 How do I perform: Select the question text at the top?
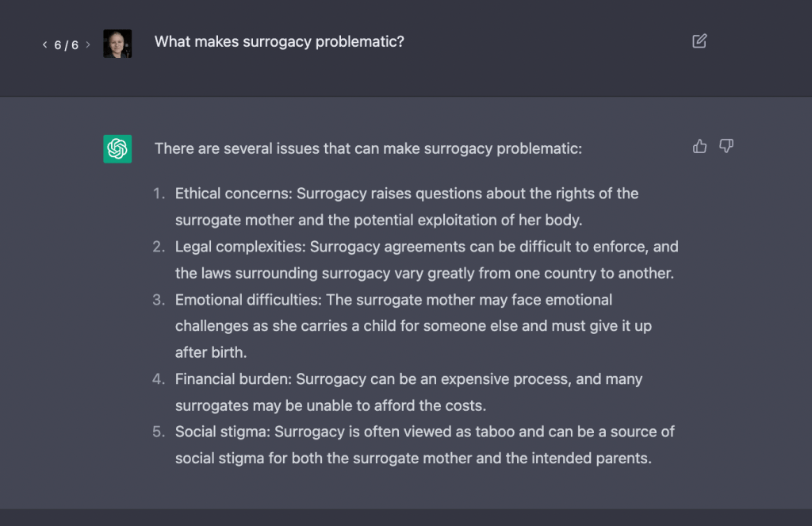[x=279, y=41]
